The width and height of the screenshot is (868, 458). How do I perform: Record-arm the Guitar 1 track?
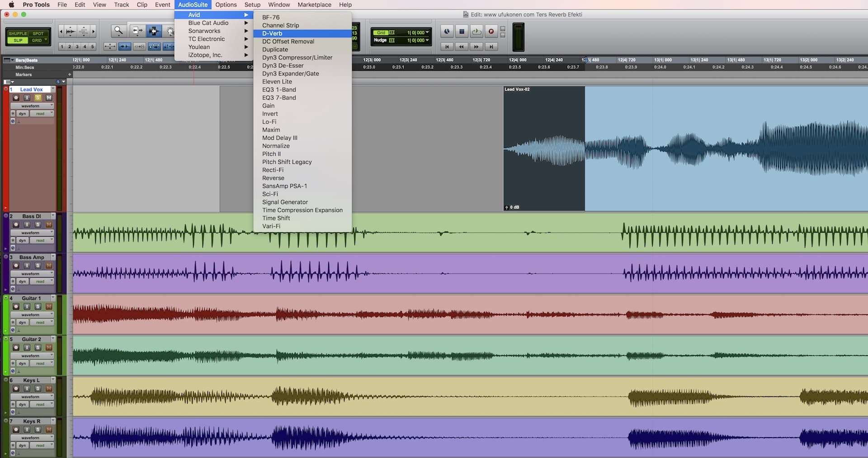[x=16, y=306]
